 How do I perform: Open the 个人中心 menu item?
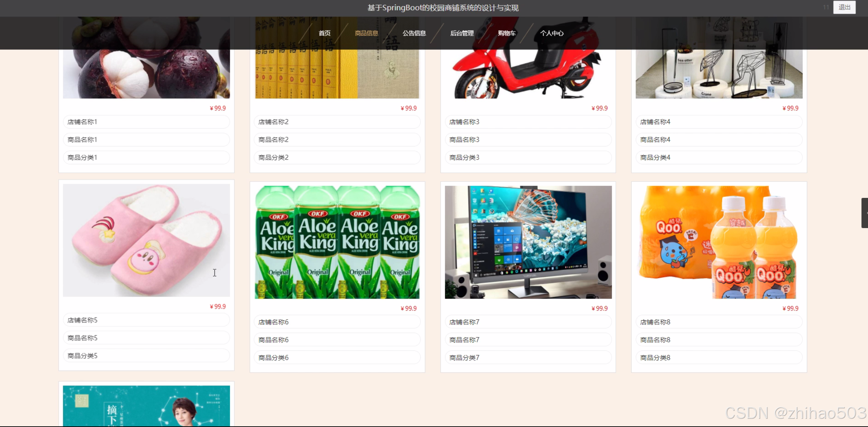point(551,33)
